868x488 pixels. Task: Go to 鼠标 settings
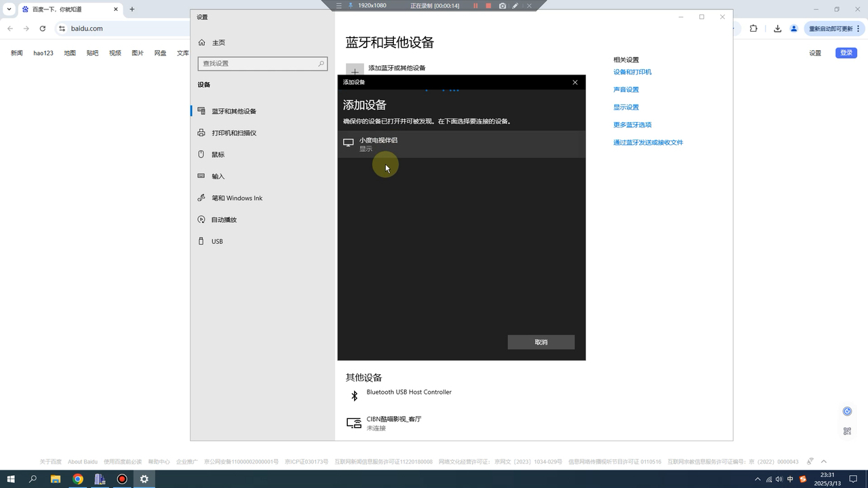pos(218,155)
